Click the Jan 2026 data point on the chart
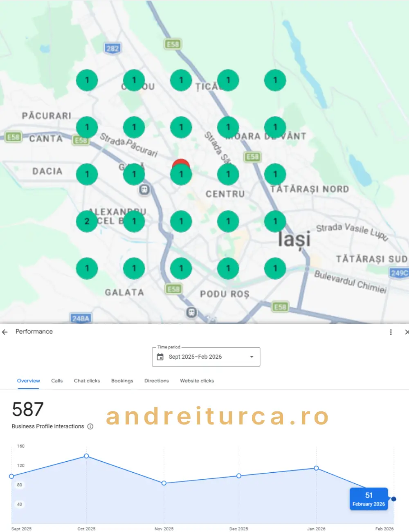 pyautogui.click(x=316, y=468)
